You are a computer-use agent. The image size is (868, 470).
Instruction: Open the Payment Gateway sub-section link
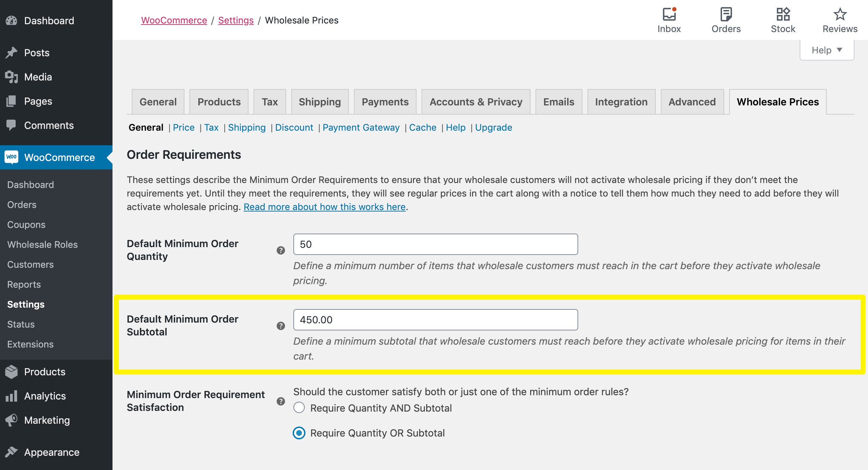click(x=361, y=127)
